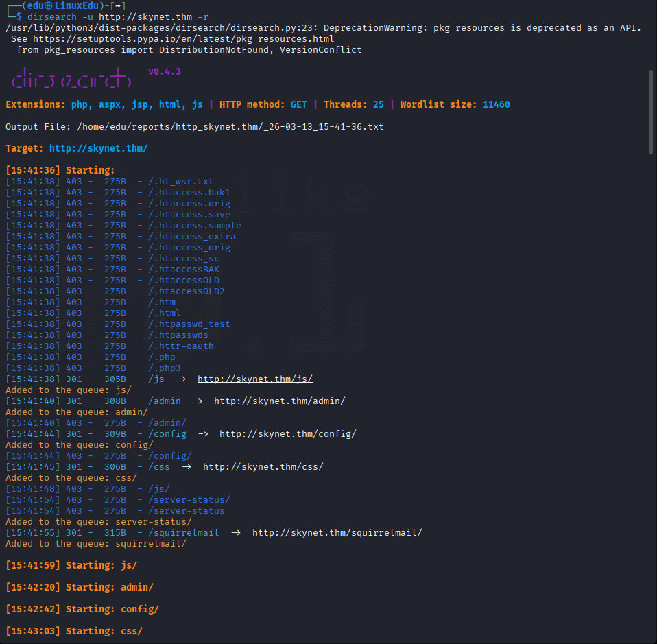The width and height of the screenshot is (657, 644).
Task: Click the /.httr-oauth result path
Action: [181, 346]
